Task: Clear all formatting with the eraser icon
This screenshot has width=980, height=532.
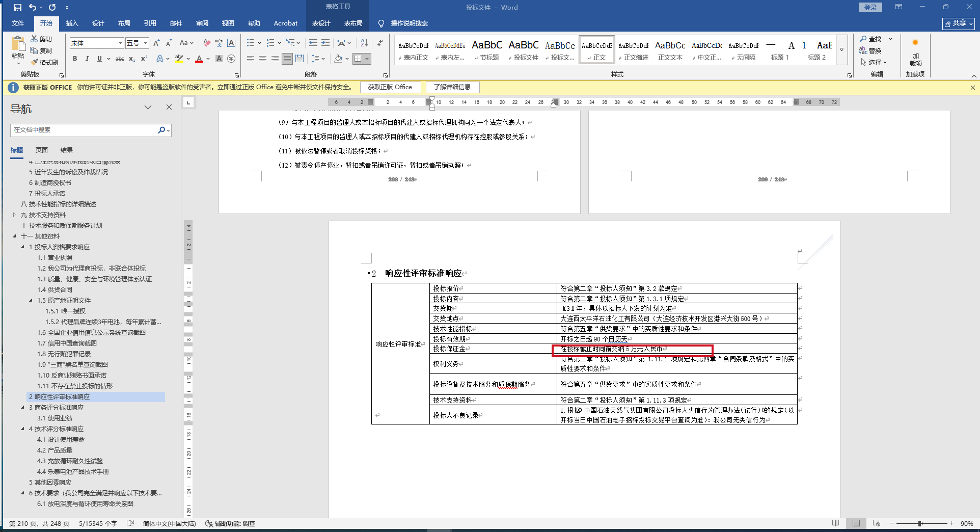Action: pos(206,43)
